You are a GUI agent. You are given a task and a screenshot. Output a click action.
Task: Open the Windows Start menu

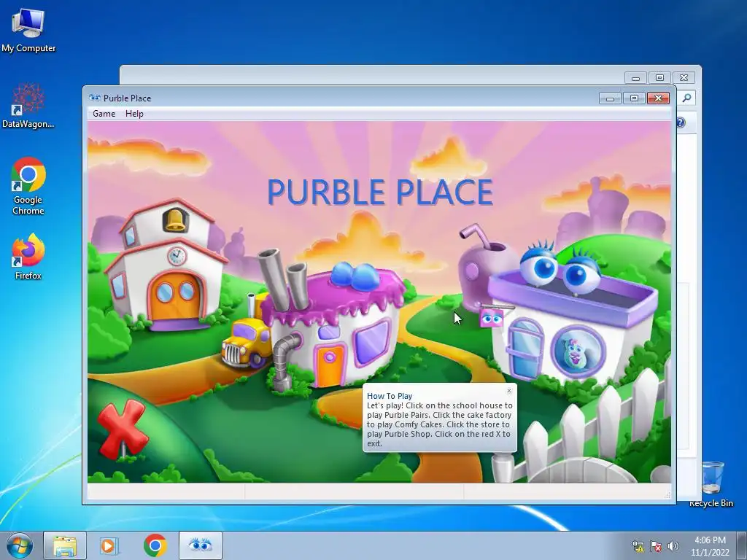[x=20, y=545]
